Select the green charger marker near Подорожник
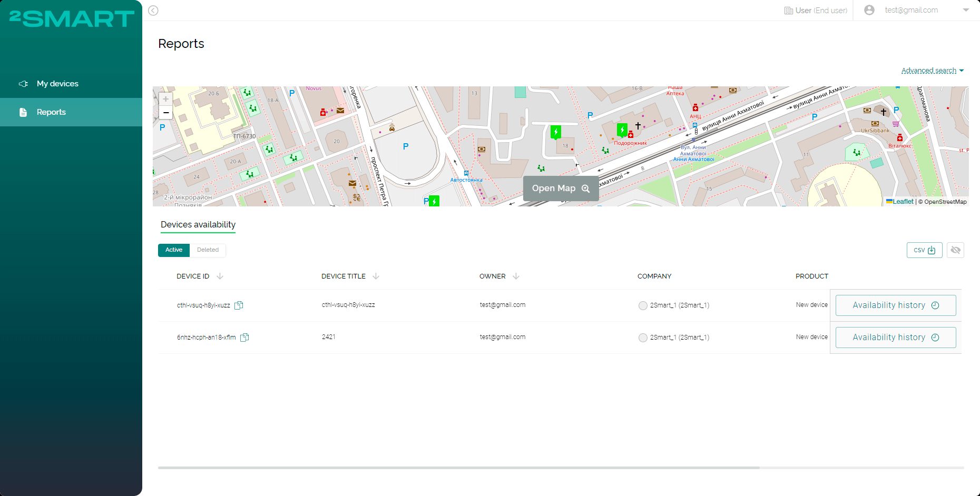Screen dimensions: 980x496 pos(622,130)
